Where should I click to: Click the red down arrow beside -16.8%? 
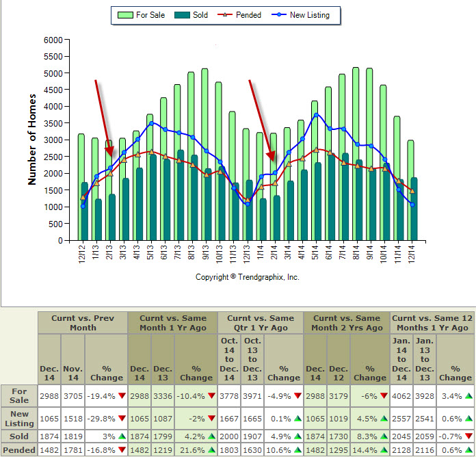click(x=122, y=449)
